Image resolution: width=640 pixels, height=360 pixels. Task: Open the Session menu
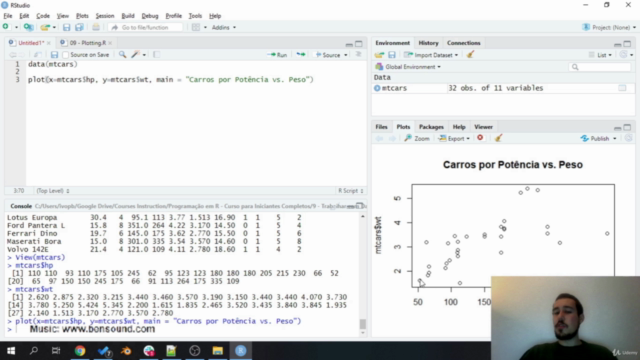105,16
